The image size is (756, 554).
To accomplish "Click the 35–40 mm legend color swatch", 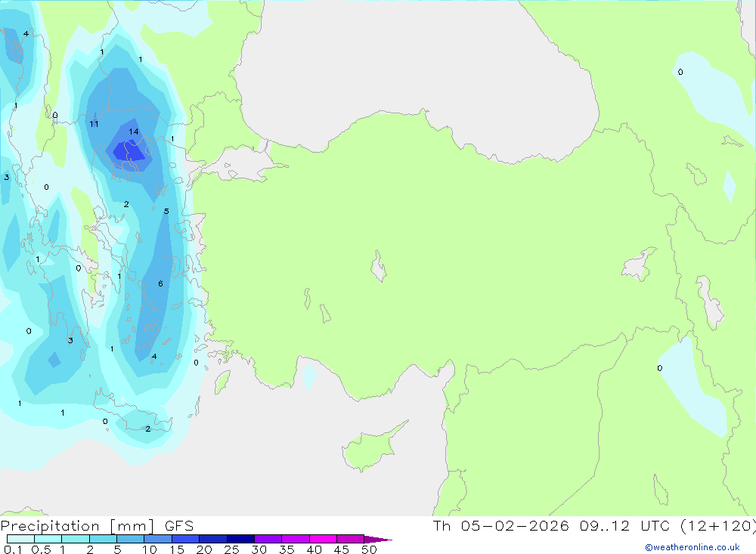I will (296, 539).
